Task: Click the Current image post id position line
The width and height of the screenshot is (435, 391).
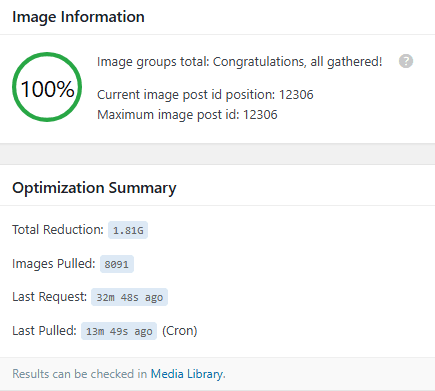Action: point(205,95)
